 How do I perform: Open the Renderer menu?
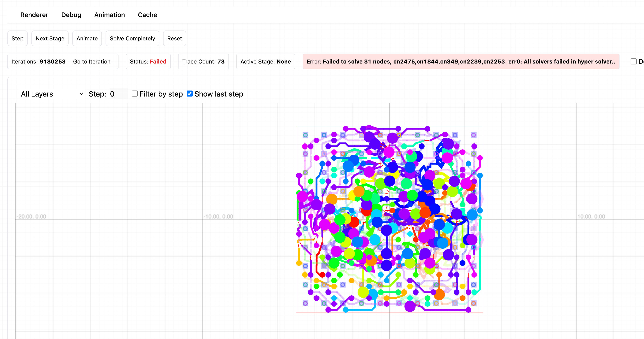click(34, 15)
